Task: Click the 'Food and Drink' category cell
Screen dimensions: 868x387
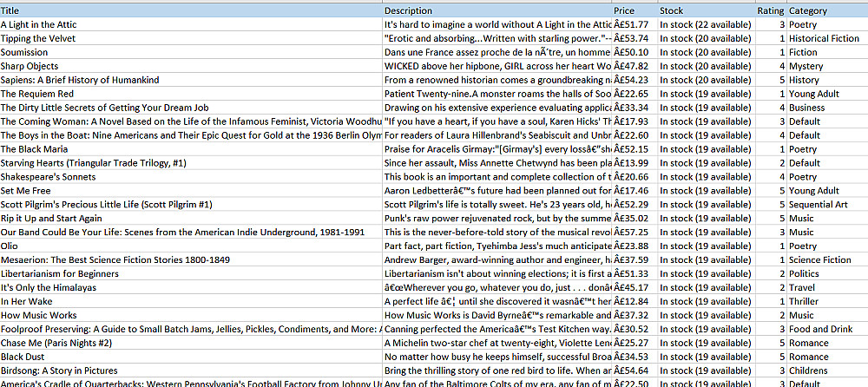Action: tap(827, 329)
